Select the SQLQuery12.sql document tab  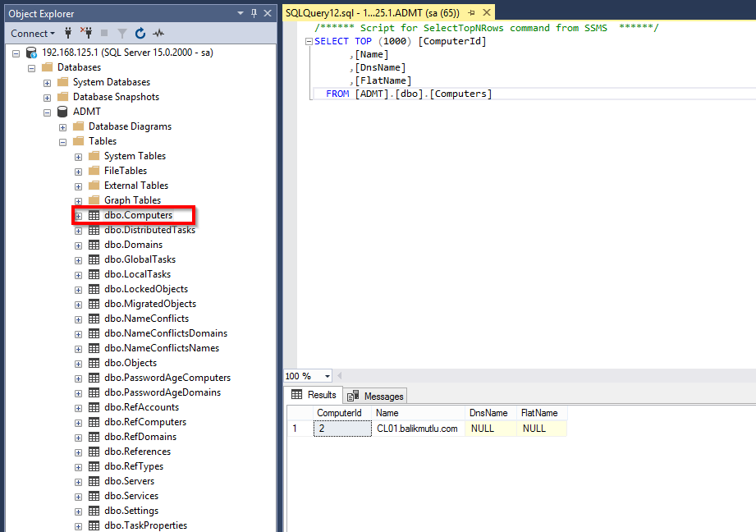372,13
